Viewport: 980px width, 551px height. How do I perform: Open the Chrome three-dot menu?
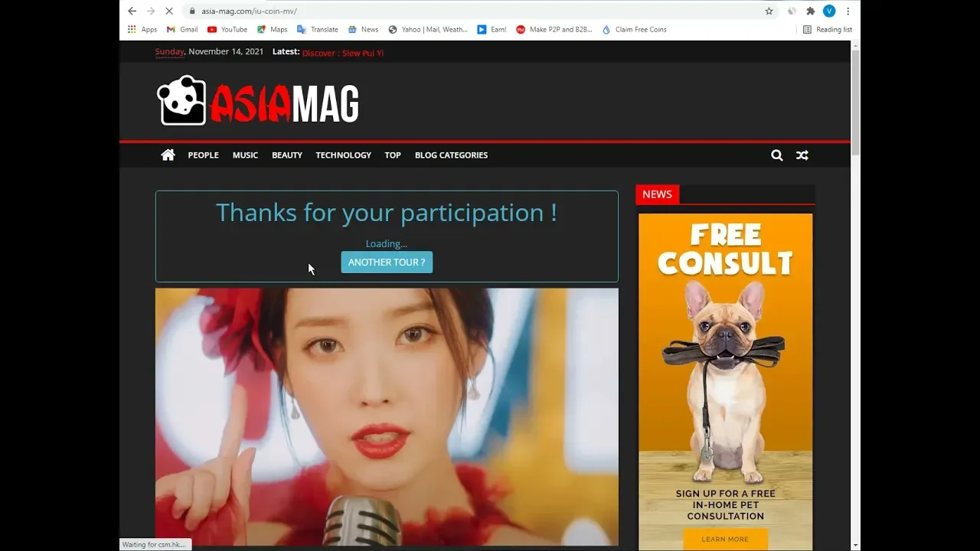[848, 11]
